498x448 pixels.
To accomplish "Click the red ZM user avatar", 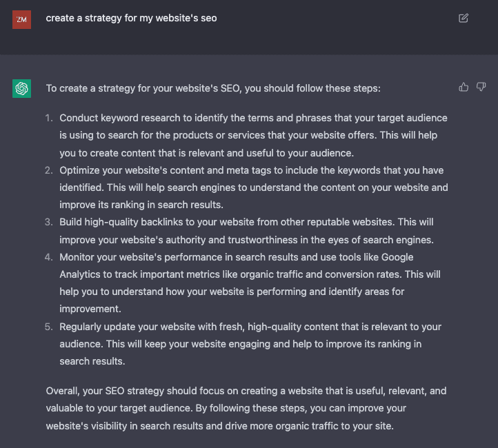I will tap(21, 19).
